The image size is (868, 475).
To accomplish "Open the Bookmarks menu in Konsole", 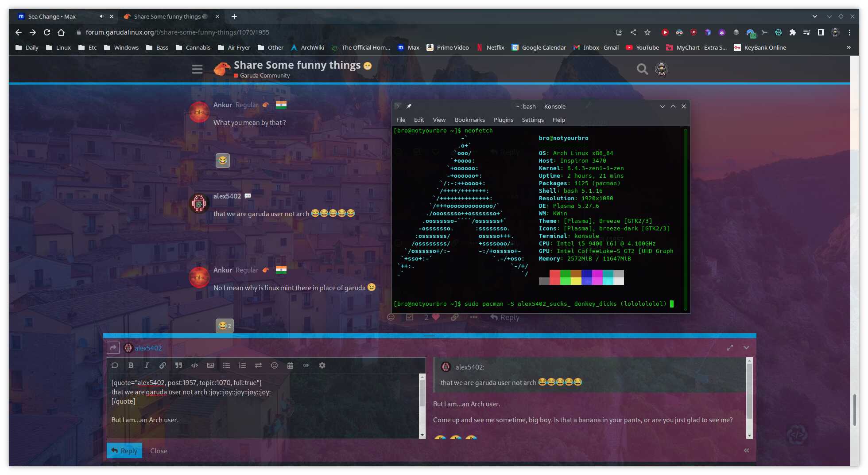I will coord(469,120).
